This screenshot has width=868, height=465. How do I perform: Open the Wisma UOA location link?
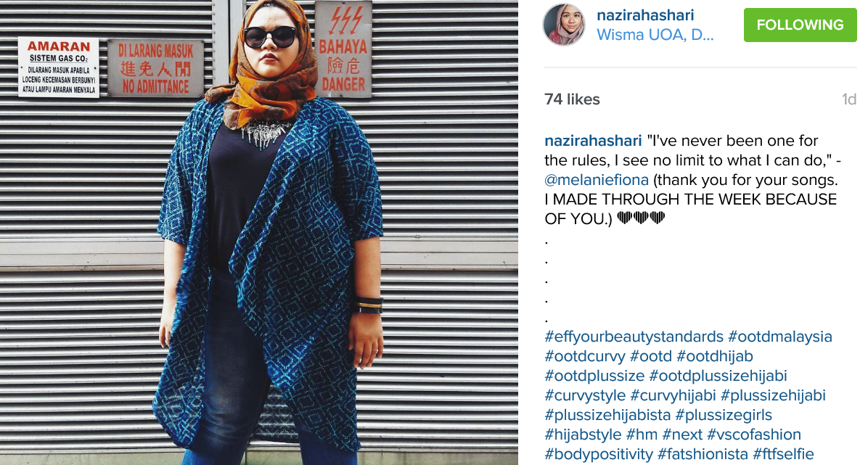coord(655,35)
